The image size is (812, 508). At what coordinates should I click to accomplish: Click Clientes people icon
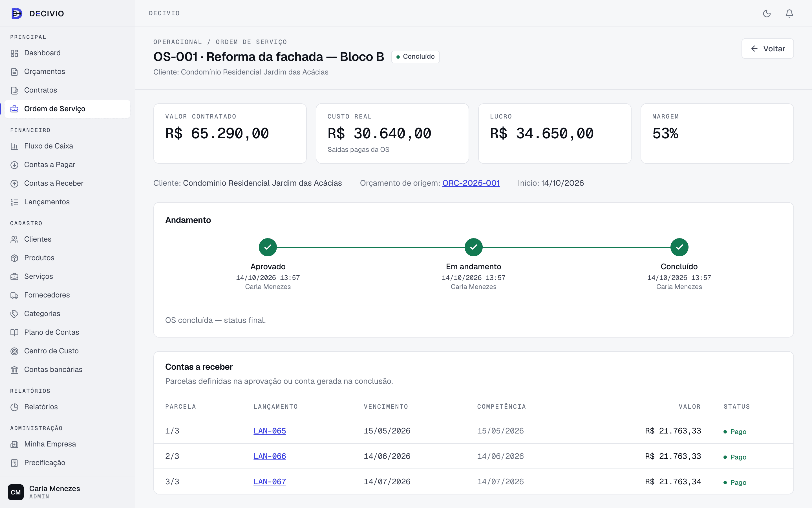(x=14, y=239)
